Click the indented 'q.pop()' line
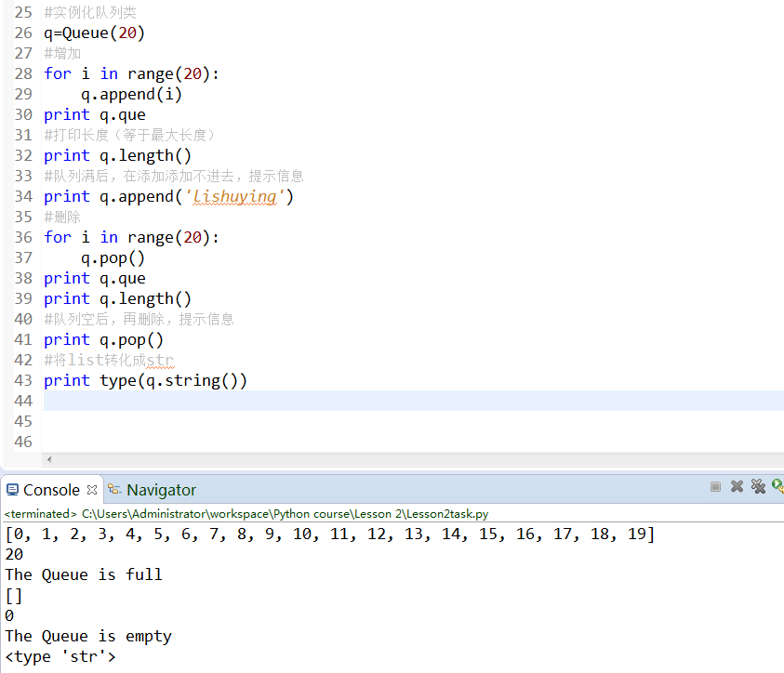The height and width of the screenshot is (673, 784). tap(113, 258)
